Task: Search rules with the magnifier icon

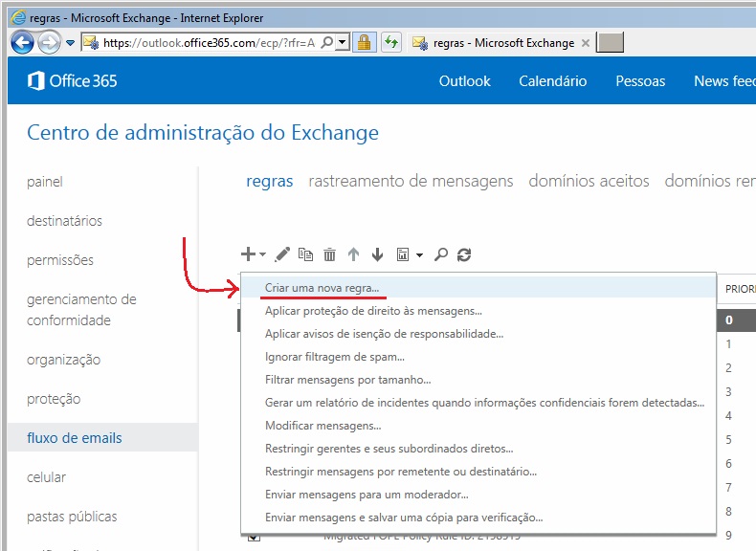Action: (x=440, y=254)
